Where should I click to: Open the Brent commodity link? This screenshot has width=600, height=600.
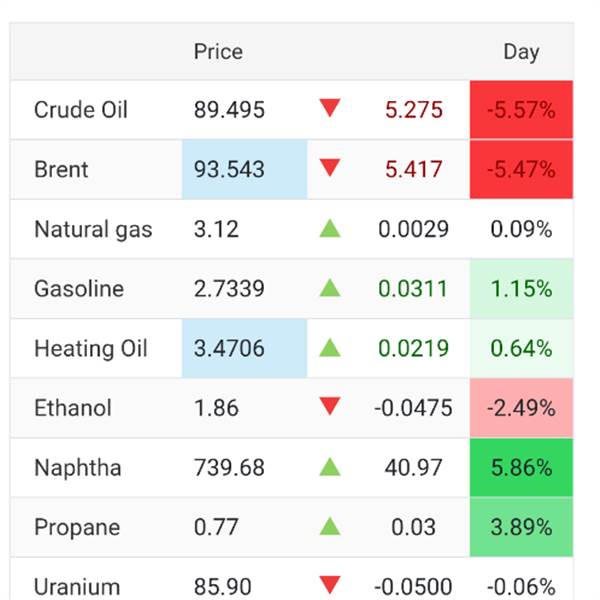point(61,170)
